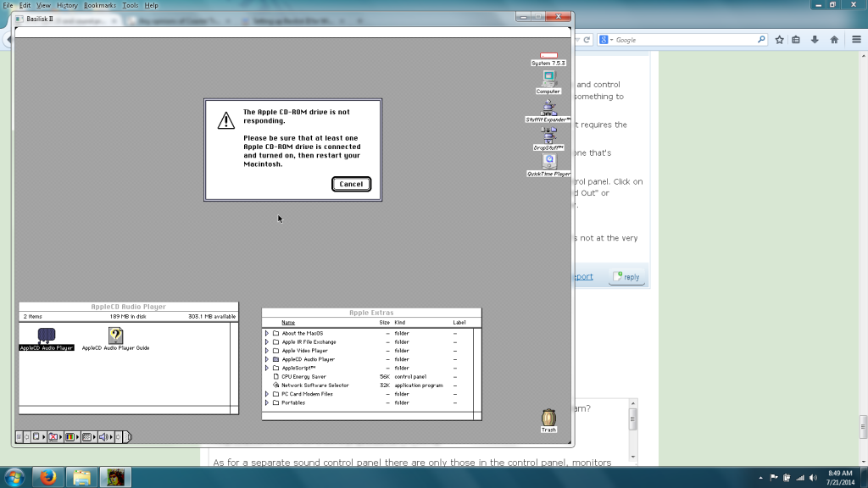Expand the AppleScript folder

click(x=267, y=368)
